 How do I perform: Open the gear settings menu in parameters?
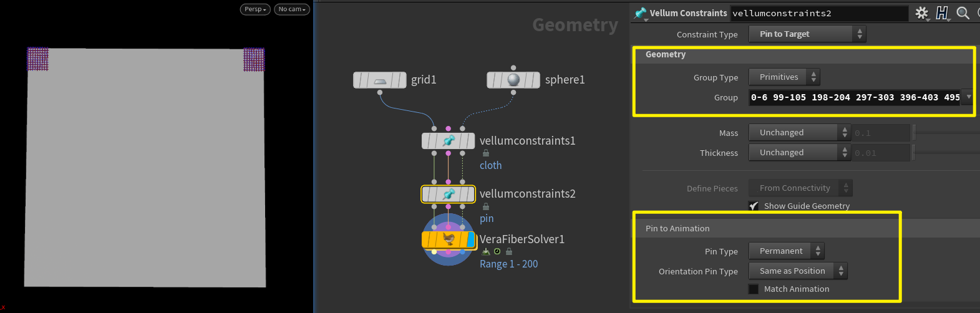click(921, 12)
